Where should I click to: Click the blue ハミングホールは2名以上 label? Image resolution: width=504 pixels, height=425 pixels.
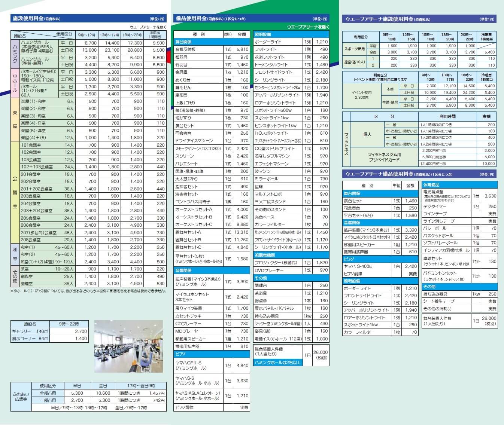[277, 362]
